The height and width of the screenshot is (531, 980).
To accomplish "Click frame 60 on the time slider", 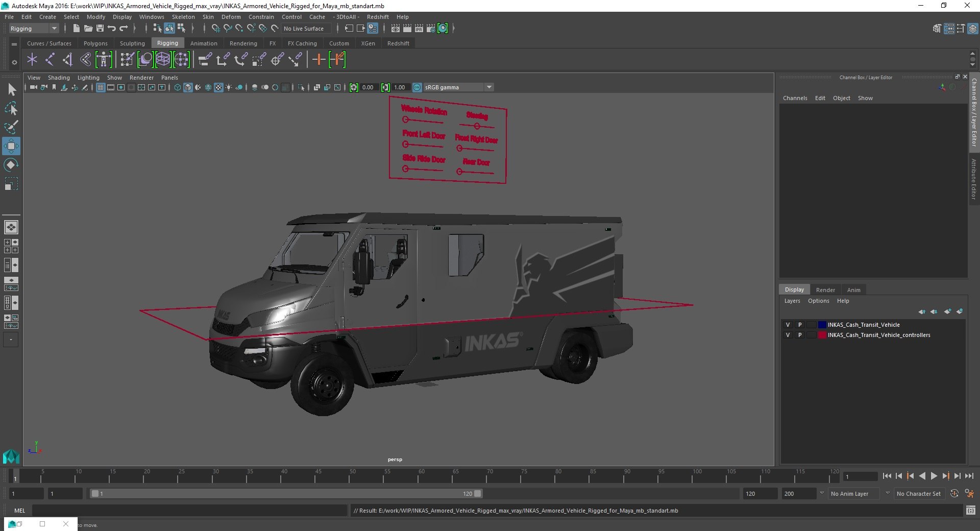I will pos(421,476).
